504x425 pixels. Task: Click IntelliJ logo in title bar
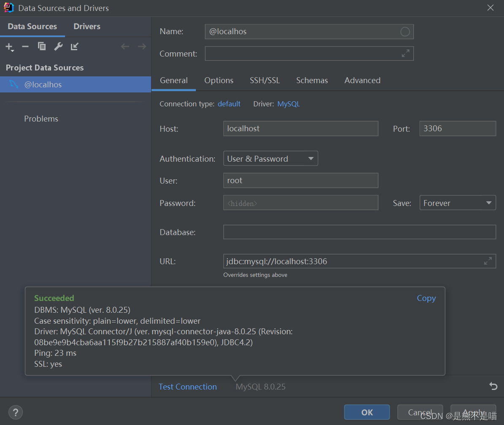[x=9, y=8]
